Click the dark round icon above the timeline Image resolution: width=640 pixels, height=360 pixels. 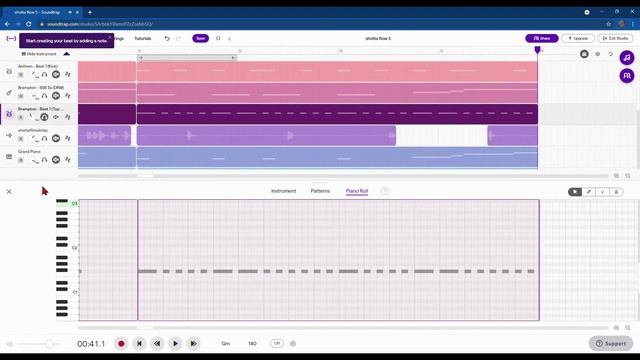click(584, 54)
